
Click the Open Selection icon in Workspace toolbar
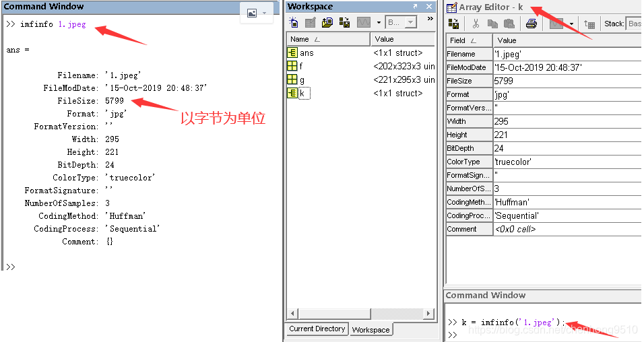(x=311, y=22)
